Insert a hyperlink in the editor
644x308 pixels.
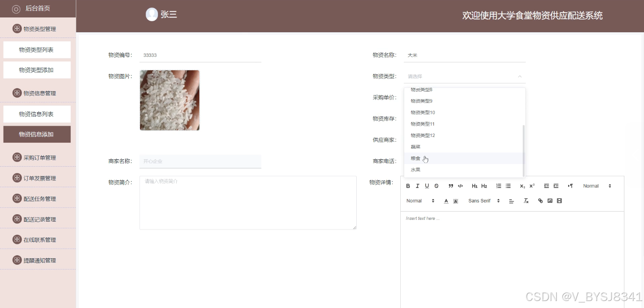click(540, 201)
